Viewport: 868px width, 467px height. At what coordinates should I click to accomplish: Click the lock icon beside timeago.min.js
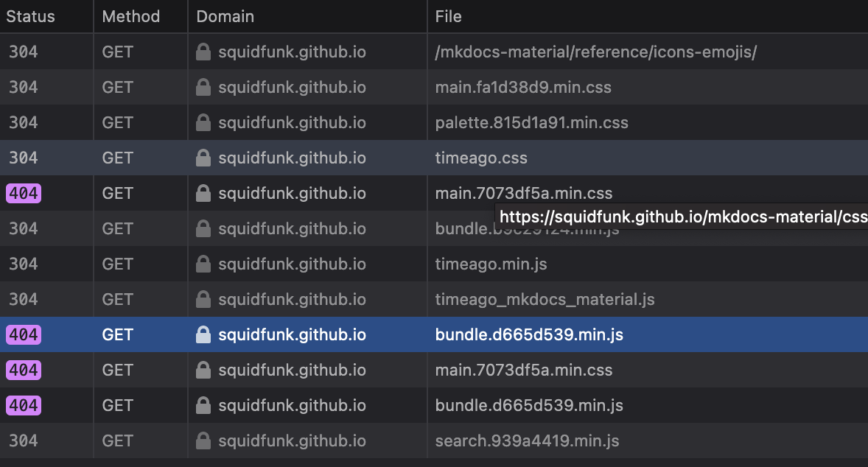[x=203, y=264]
